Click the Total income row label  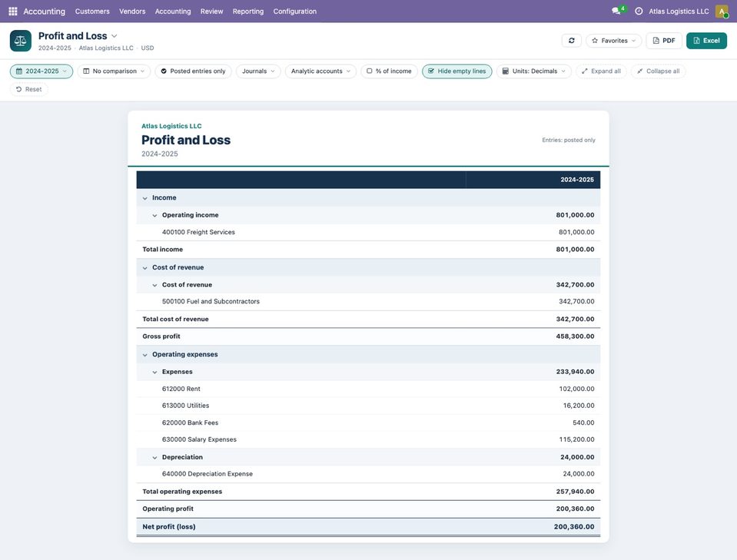coord(163,250)
